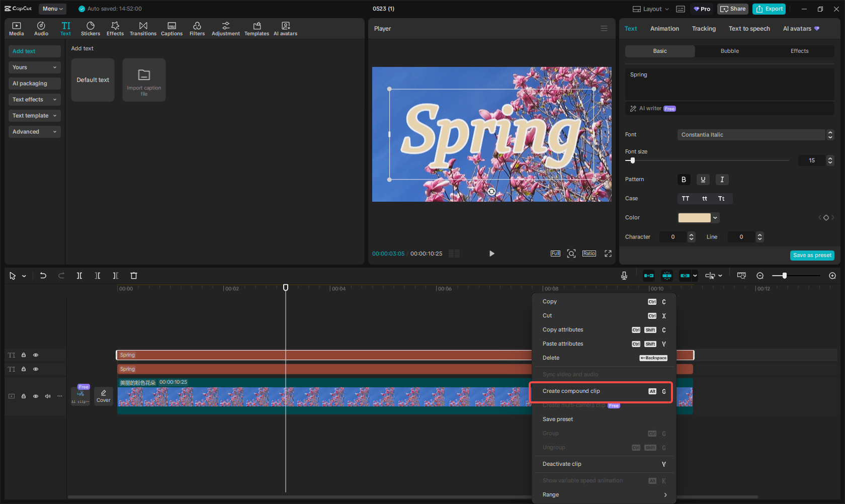Open the Media panel

point(17,29)
